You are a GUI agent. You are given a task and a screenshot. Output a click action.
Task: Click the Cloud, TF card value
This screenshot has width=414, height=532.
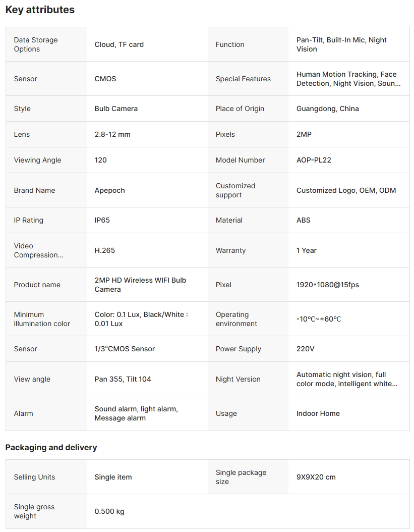pyautogui.click(x=119, y=44)
